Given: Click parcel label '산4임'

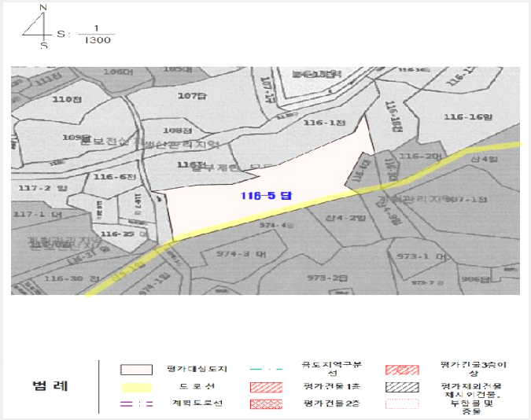Looking at the screenshot, I should [x=485, y=158].
